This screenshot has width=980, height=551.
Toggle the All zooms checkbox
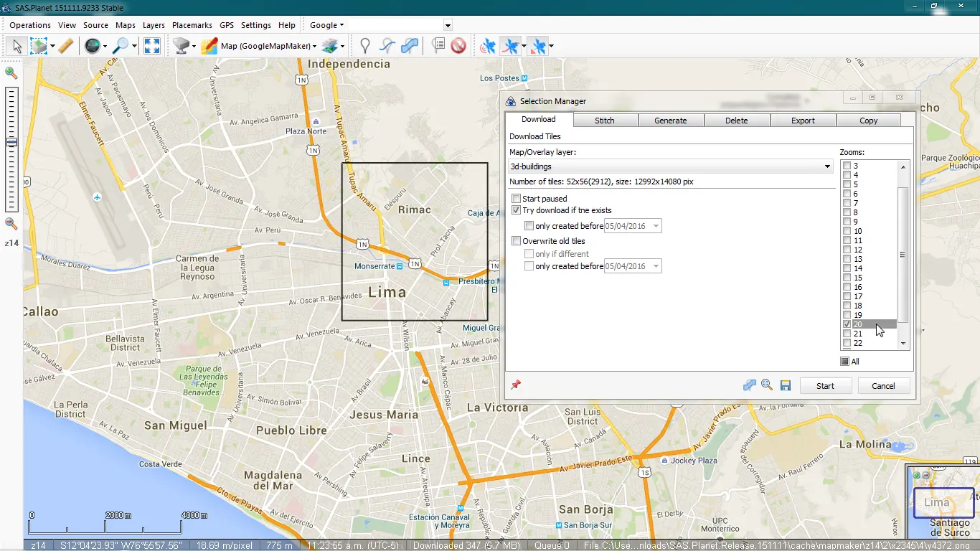(845, 362)
